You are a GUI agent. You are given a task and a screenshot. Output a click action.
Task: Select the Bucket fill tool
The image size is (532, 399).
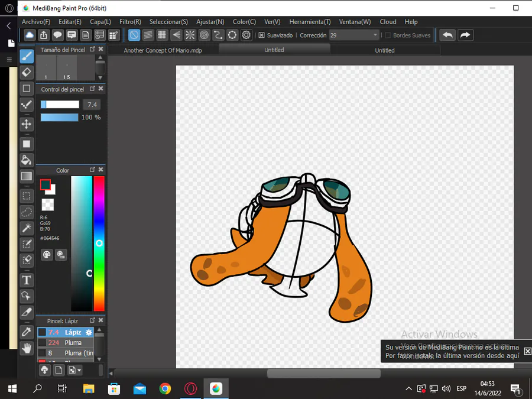click(27, 160)
